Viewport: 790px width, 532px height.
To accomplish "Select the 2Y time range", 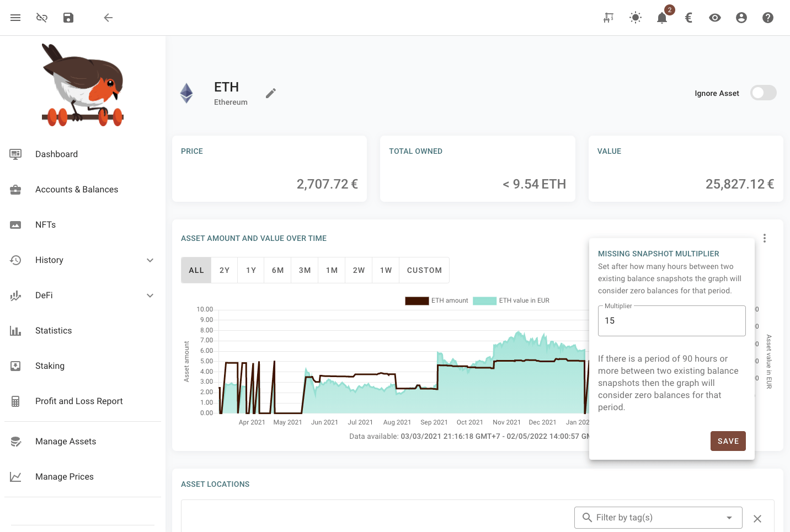I will coord(225,270).
